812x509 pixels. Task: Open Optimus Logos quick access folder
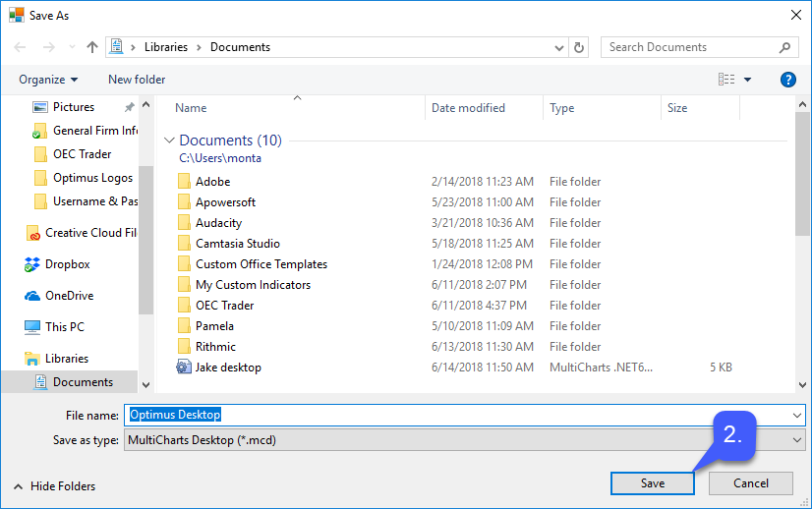coord(83,178)
